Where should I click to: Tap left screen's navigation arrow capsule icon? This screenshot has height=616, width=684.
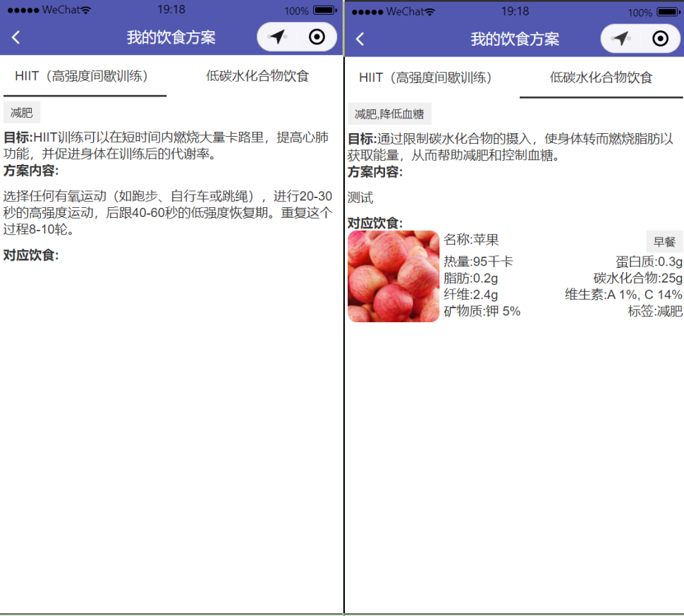tap(277, 37)
